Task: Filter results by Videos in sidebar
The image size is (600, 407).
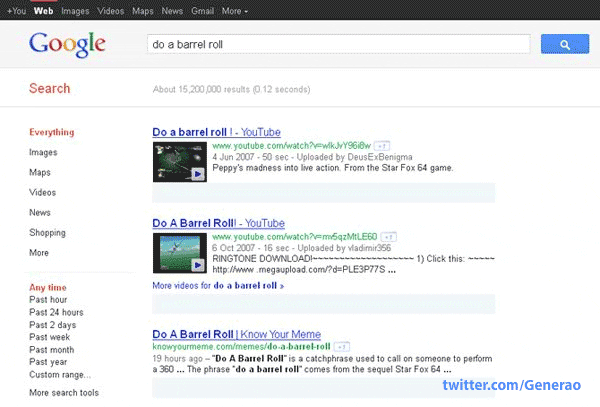Action: point(42,192)
